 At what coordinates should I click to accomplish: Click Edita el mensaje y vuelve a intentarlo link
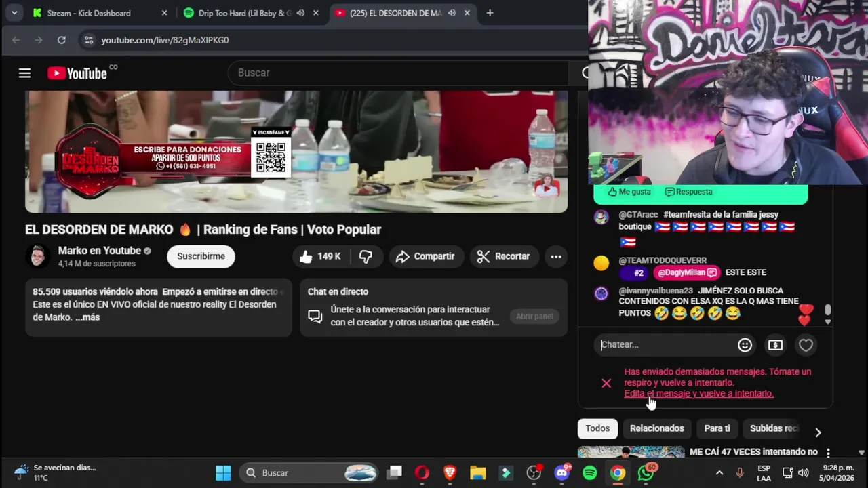(x=698, y=394)
